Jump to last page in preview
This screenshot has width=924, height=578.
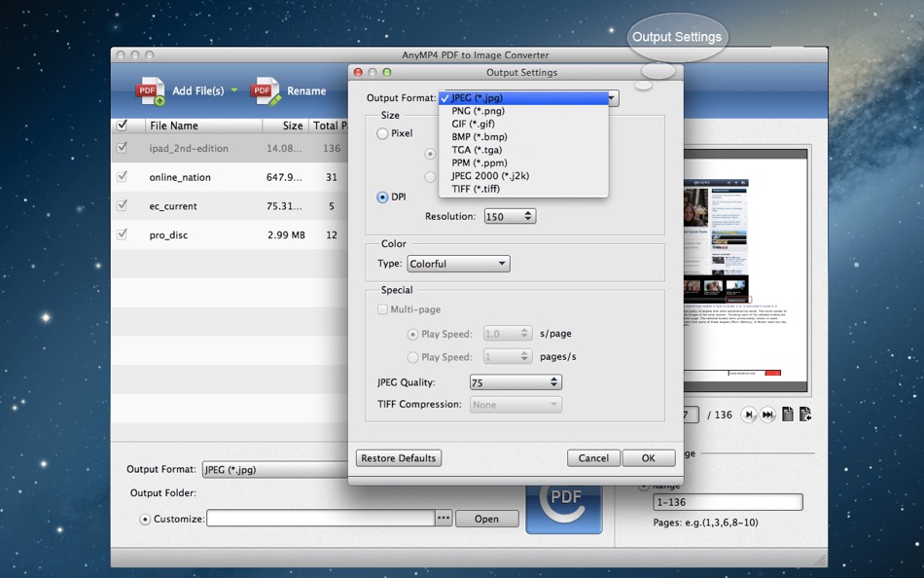tap(767, 415)
